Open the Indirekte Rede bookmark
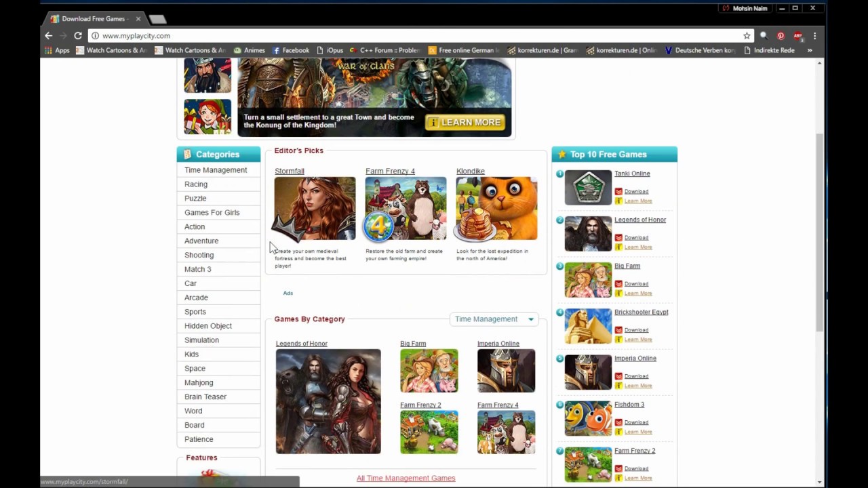868x488 pixels. pyautogui.click(x=770, y=50)
